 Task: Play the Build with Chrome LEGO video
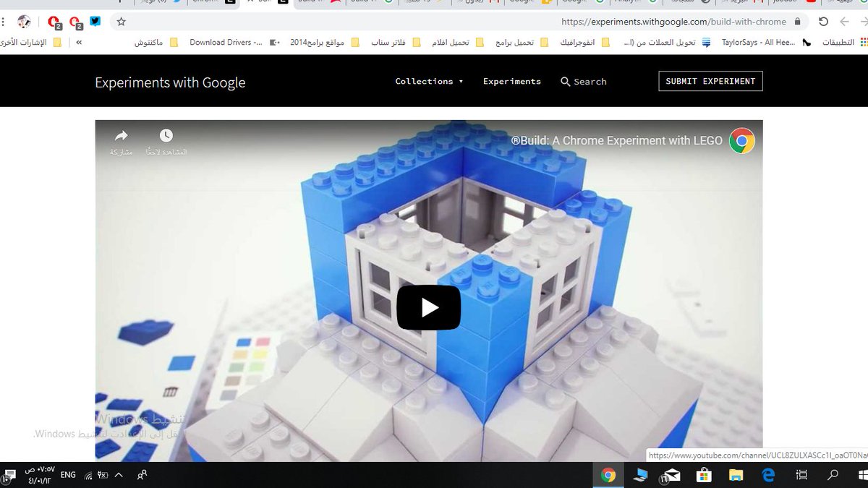tap(428, 307)
